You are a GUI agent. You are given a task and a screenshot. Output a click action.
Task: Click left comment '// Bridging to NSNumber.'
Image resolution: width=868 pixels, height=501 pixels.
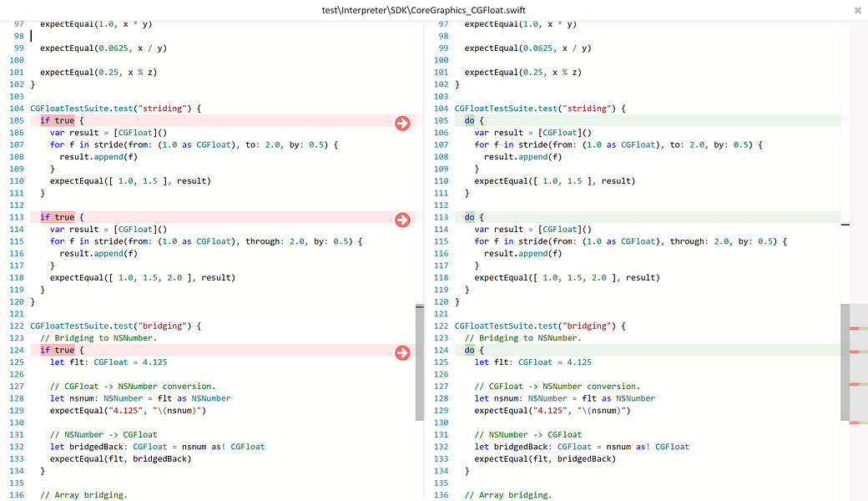98,338
